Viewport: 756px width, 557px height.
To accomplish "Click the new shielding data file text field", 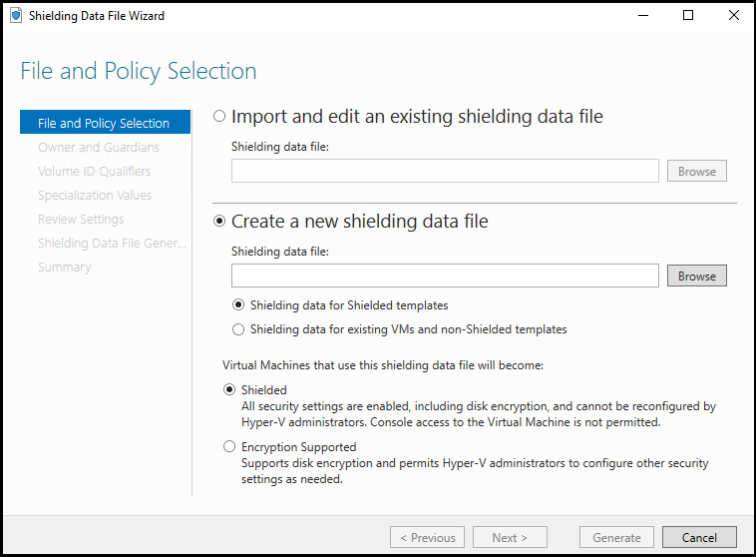I will click(445, 276).
